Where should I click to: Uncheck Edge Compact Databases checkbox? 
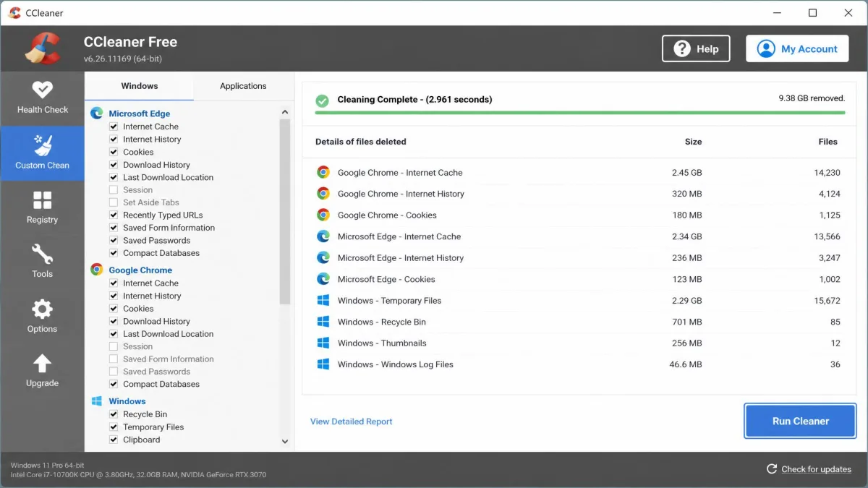[x=114, y=253]
